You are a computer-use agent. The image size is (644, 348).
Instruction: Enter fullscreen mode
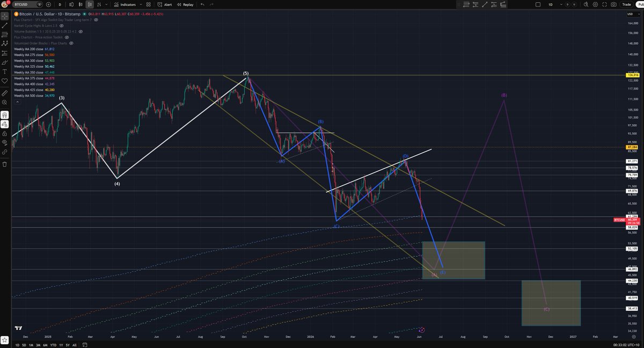(604, 4)
